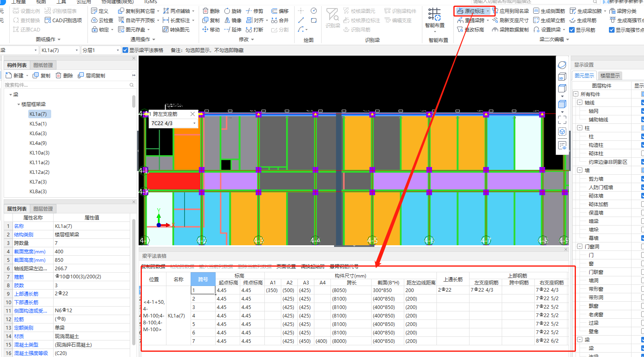
Task: Collapse the 墙 group in layer tree
Action: tap(580, 170)
